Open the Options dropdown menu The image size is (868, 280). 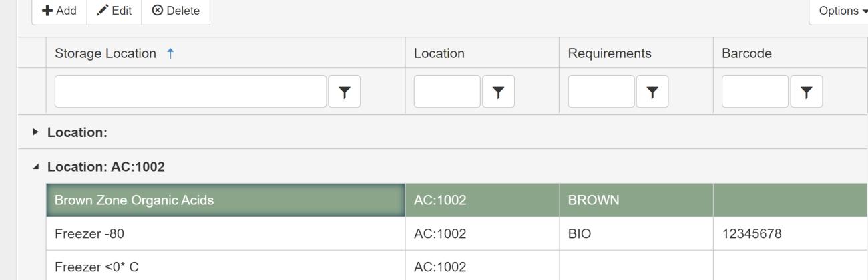(x=839, y=11)
